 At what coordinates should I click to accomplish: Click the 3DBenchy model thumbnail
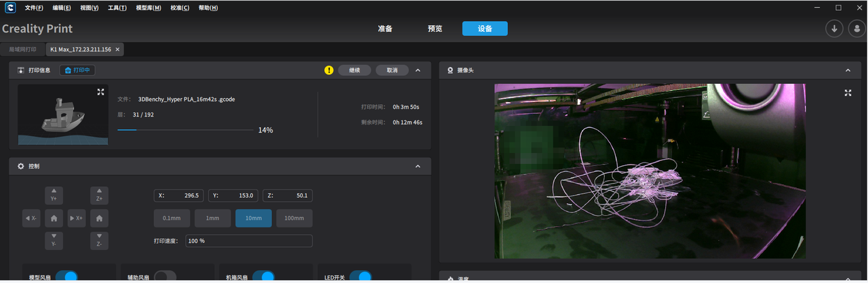[62, 114]
